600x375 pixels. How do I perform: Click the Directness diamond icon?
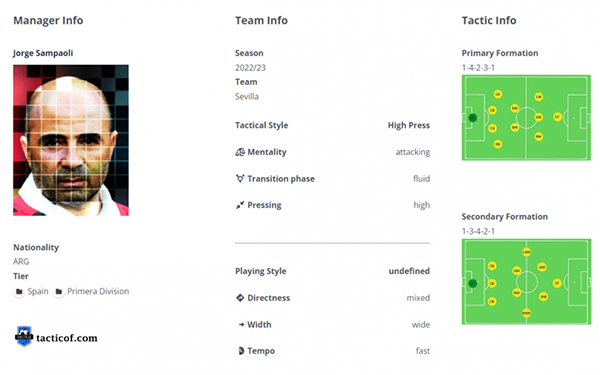(240, 298)
